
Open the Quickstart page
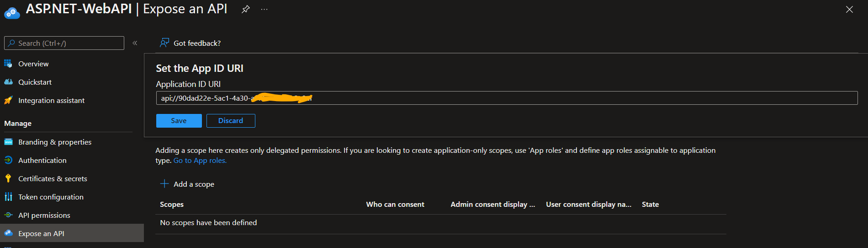point(35,82)
